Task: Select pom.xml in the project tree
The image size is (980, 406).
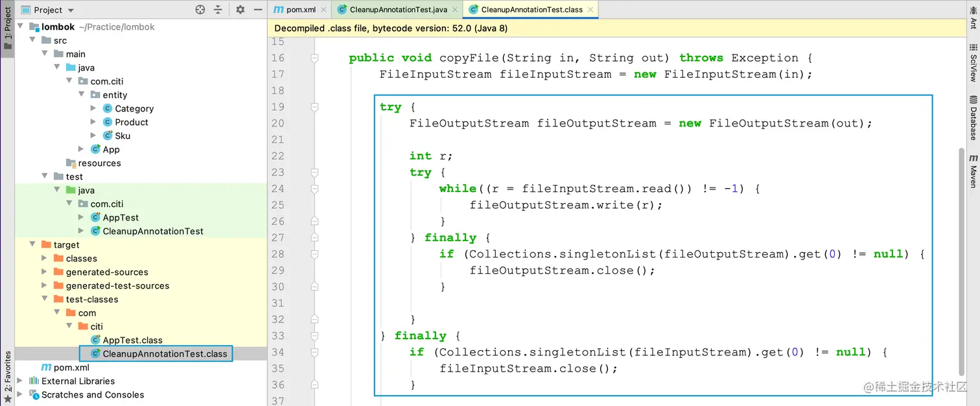Action: click(x=71, y=367)
